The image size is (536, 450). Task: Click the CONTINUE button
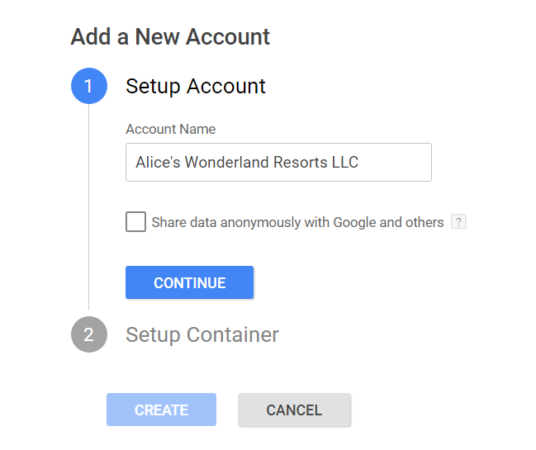189,282
